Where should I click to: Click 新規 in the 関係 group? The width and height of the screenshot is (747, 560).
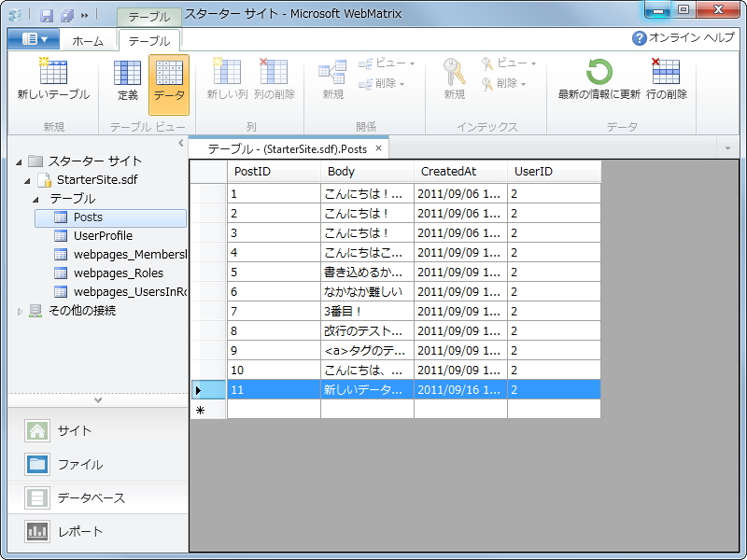pos(332,80)
